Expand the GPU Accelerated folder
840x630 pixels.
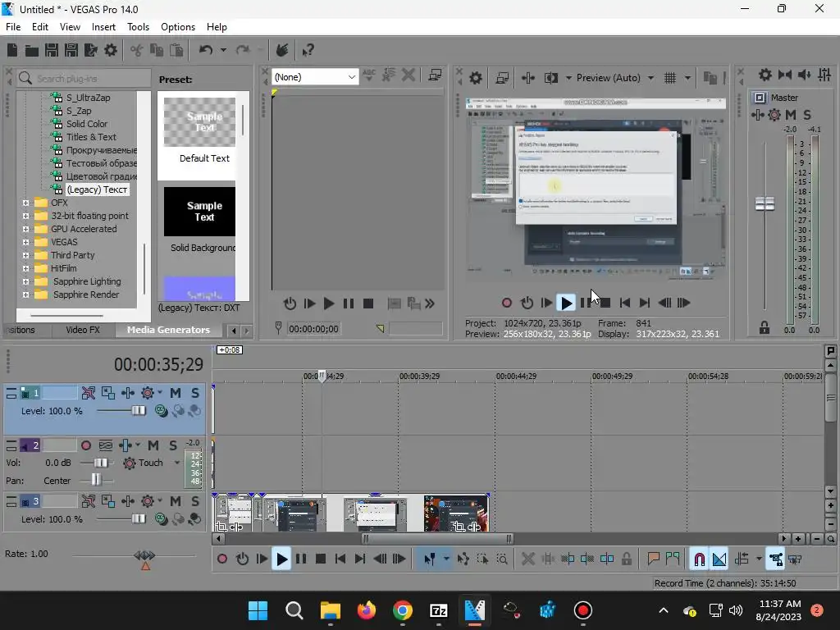coord(25,230)
